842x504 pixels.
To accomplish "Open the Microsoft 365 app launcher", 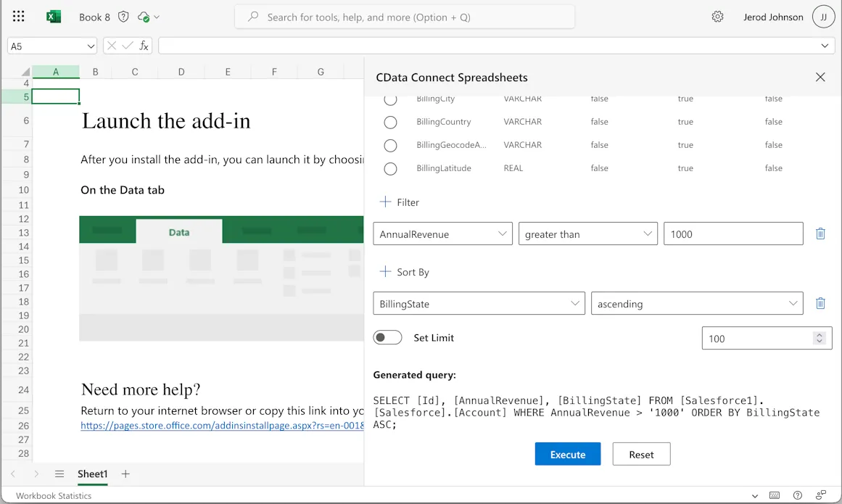I will [18, 16].
